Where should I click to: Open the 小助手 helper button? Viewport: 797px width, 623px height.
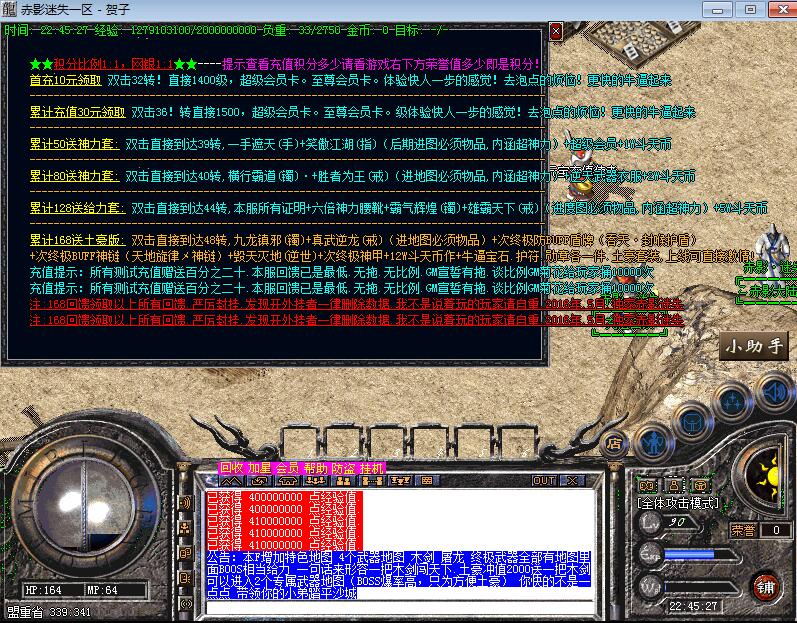[755, 347]
